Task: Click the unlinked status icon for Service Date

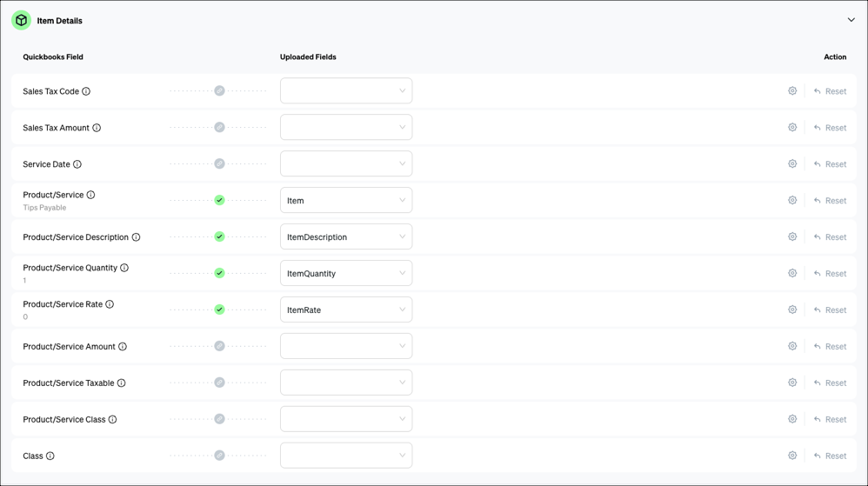Action: pyautogui.click(x=220, y=163)
